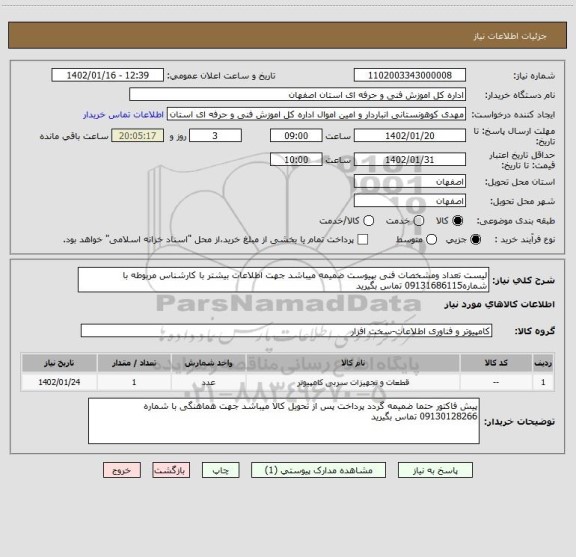
Task: Click the گروه کالا field کامپیوتر و فناوری
Action: point(286,331)
